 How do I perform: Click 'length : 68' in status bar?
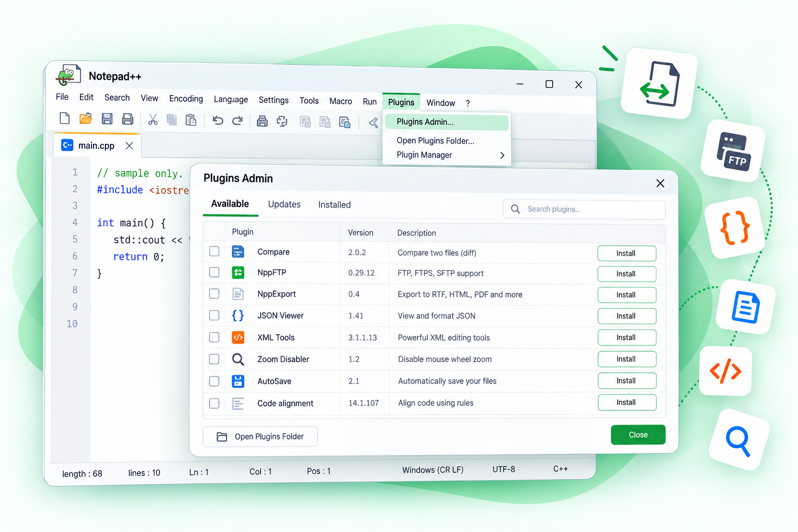coord(82,474)
